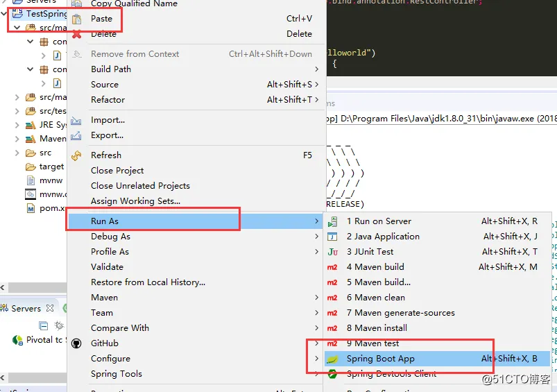557x392 pixels.
Task: Click the Spring Devtools Client green icon
Action: (332, 374)
